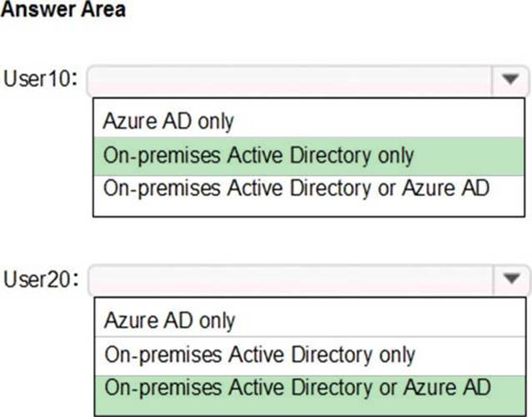
Task: Click the User10 dropdown arrow
Action: 509,80
